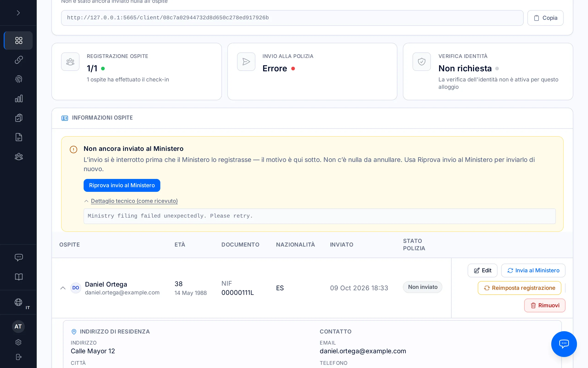The height and width of the screenshot is (368, 588).
Task: Click the warning icon in yellow alert
Action: pos(73,149)
